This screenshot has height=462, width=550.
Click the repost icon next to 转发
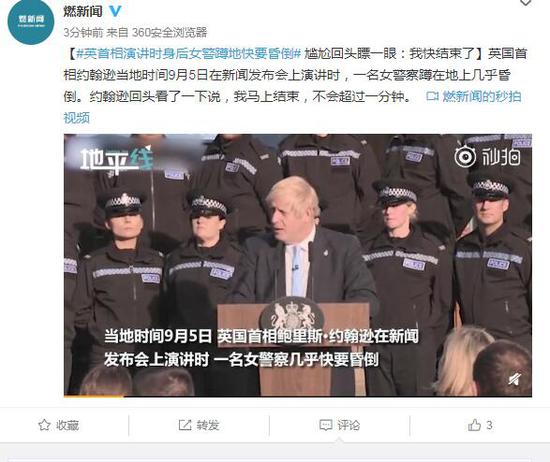[185, 425]
